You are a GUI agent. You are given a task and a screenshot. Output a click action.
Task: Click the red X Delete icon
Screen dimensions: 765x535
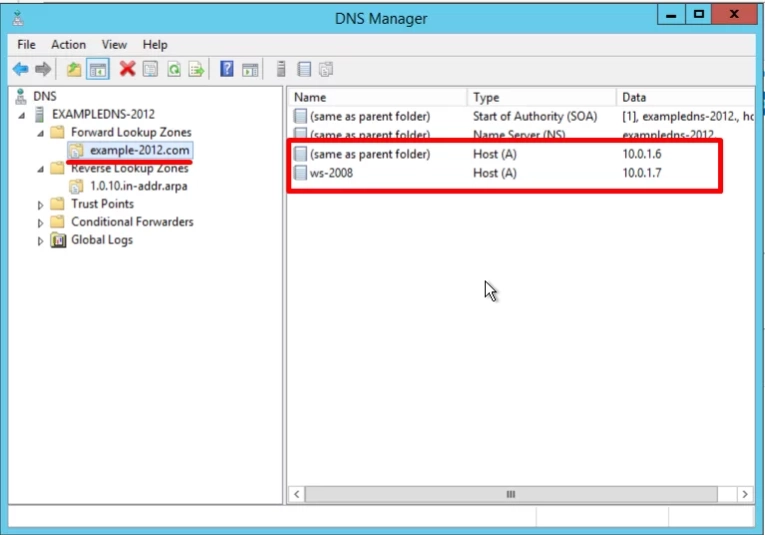127,69
